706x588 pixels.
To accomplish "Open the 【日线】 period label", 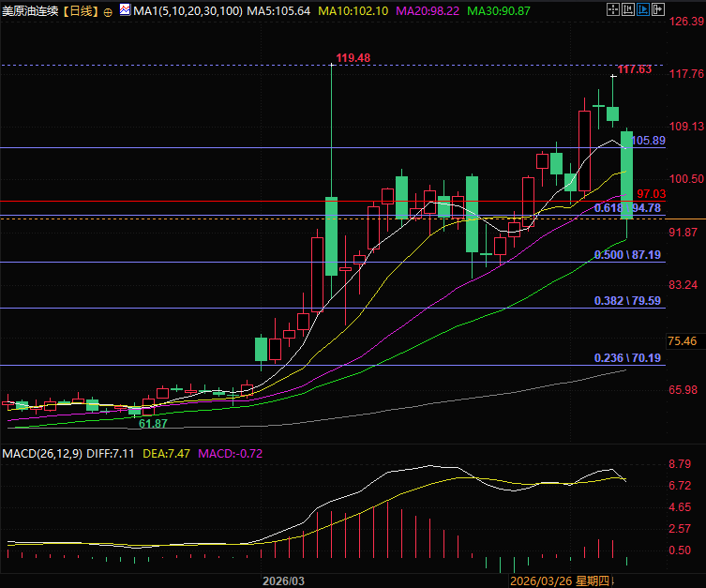I will coord(79,11).
